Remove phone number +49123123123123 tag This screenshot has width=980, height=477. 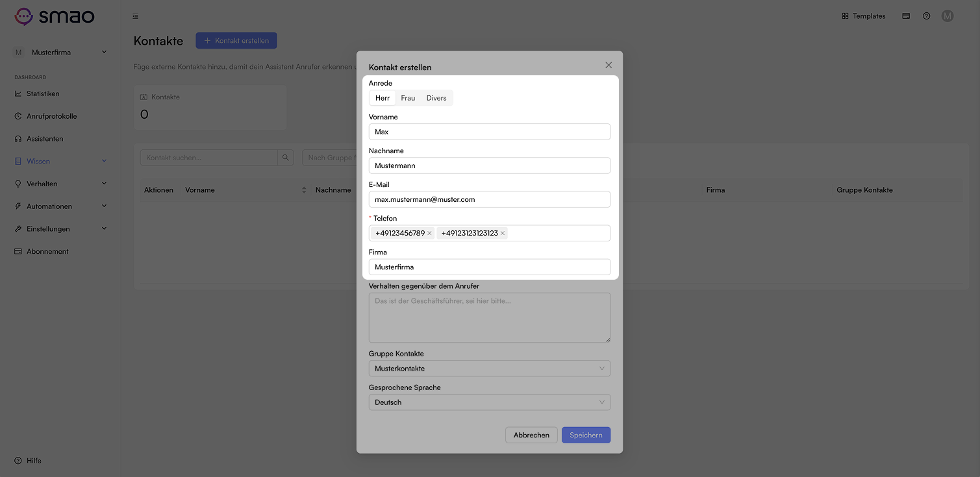coord(503,233)
